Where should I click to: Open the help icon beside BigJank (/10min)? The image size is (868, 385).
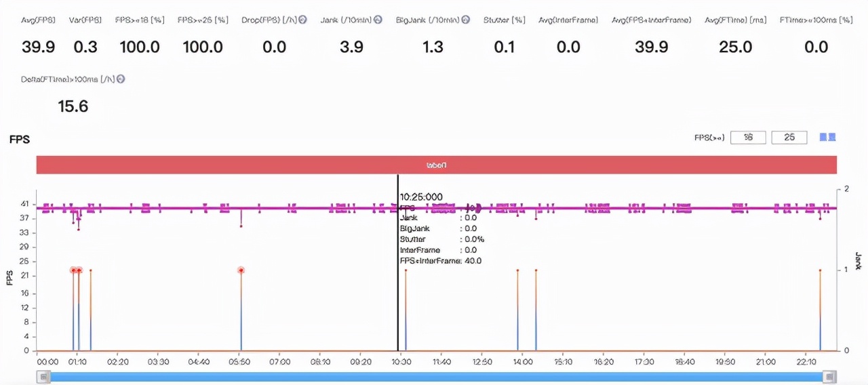(x=466, y=20)
